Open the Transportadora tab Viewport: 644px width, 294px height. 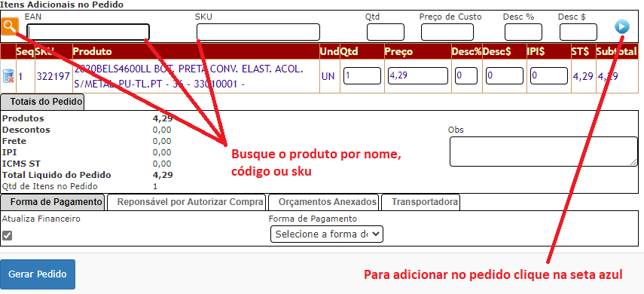[x=421, y=202]
